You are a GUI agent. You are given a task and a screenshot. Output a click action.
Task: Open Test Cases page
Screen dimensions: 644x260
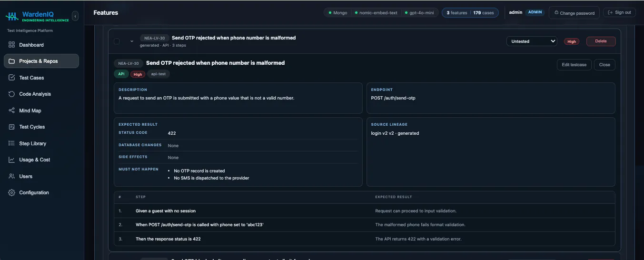click(41, 78)
